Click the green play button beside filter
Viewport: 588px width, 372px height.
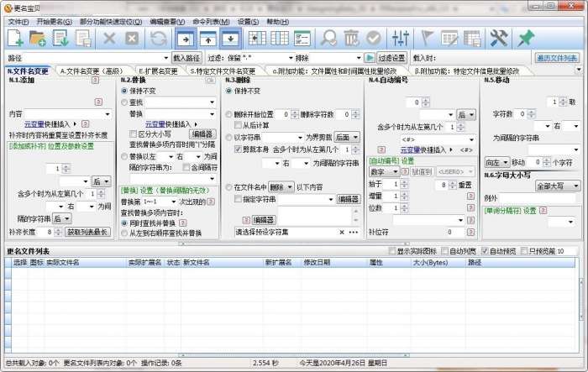370,58
